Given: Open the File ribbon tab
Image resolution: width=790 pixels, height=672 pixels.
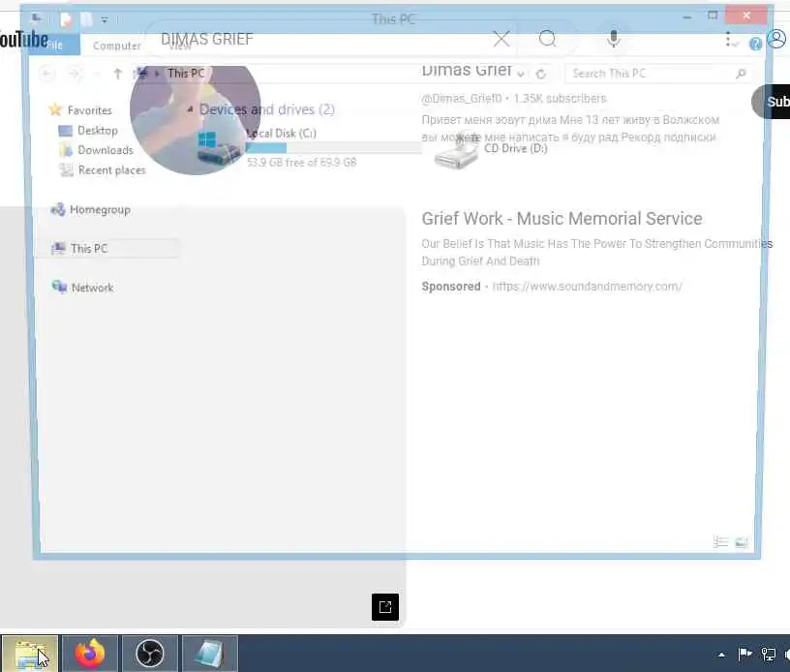Looking at the screenshot, I should coord(54,45).
